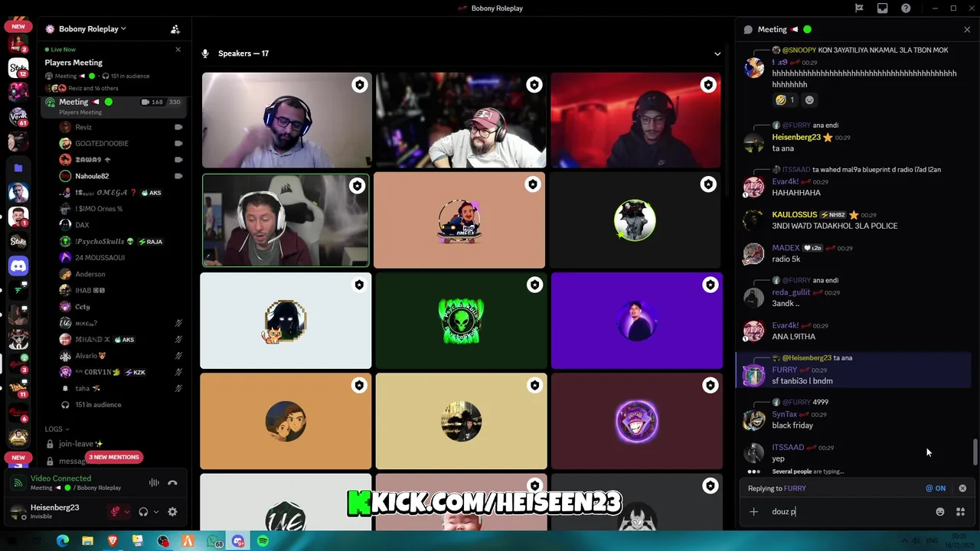The image size is (980, 551).
Task: Open File Explorer in the taskbar
Action: [x=87, y=541]
